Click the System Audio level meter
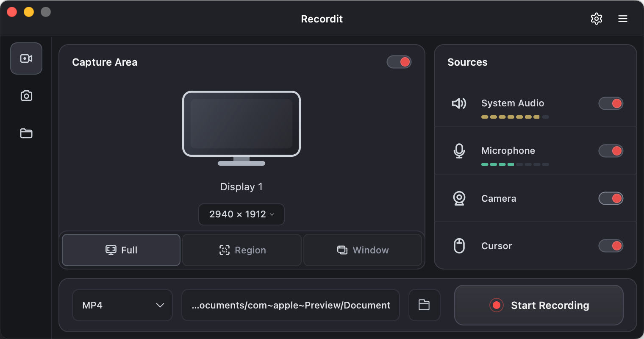 click(515, 117)
